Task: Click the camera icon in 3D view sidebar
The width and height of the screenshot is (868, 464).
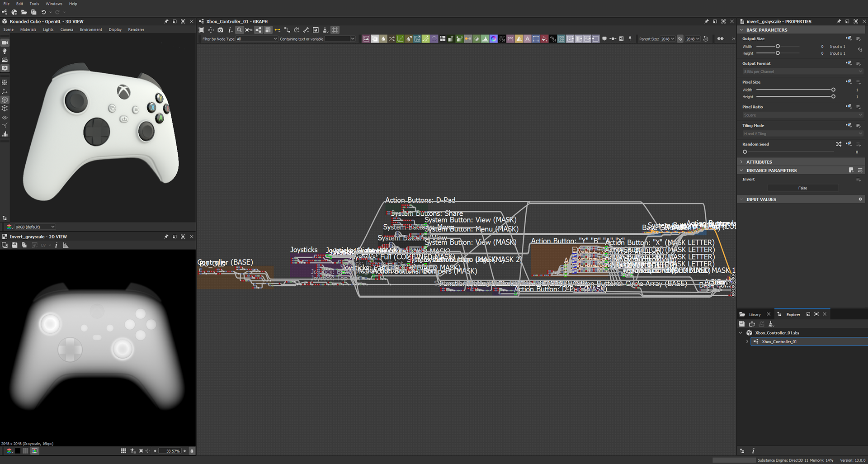Action: pyautogui.click(x=5, y=43)
